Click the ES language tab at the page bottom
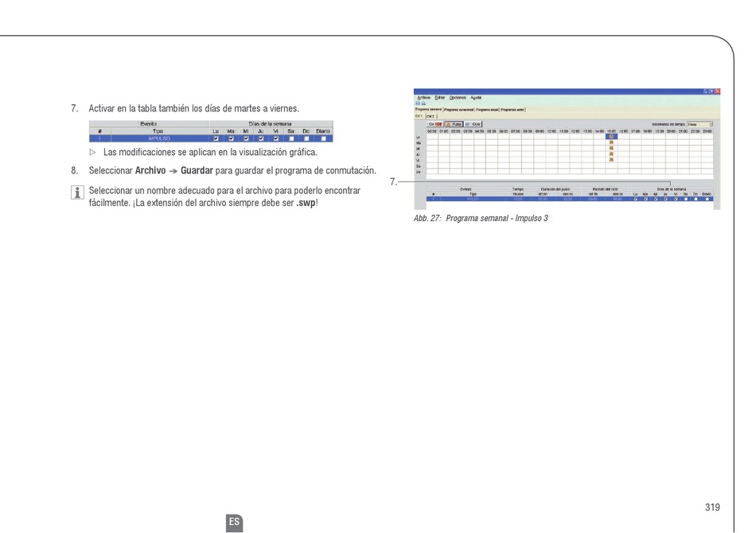756x533 pixels. coord(234,522)
